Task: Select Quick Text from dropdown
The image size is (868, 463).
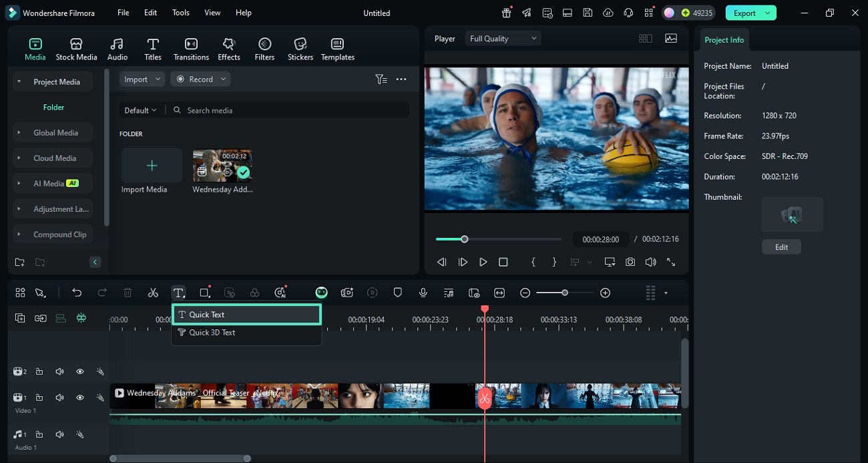Action: click(246, 315)
